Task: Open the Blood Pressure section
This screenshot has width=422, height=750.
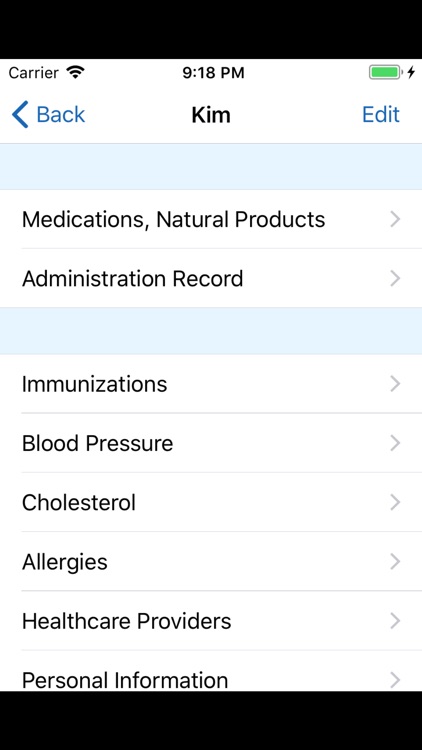Action: click(211, 443)
